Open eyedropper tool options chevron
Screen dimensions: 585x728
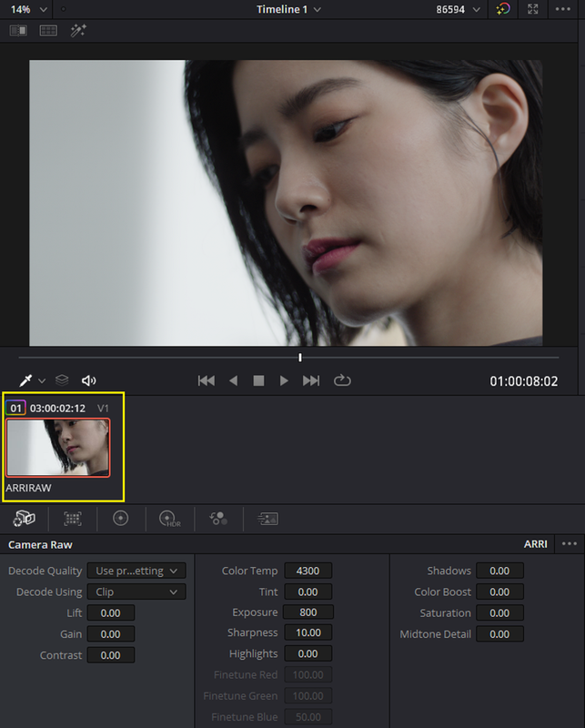(x=42, y=380)
